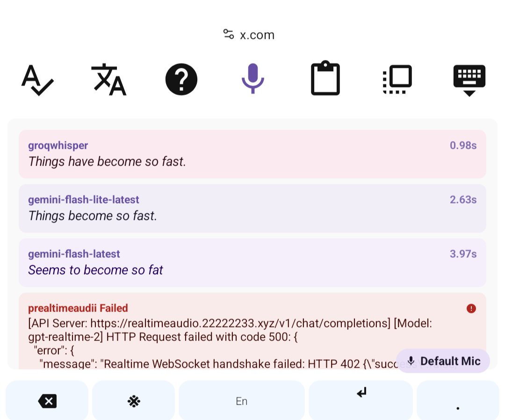
Task: Tap the 2.63s timing label
Action: [463, 200]
